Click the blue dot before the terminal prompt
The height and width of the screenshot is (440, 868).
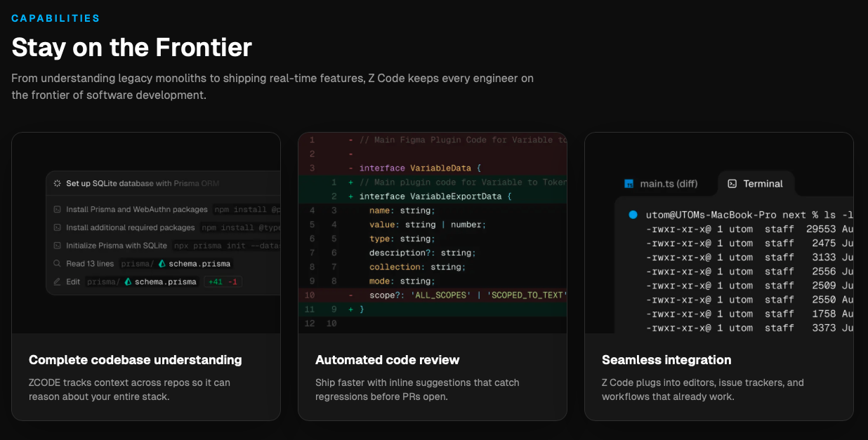point(633,215)
